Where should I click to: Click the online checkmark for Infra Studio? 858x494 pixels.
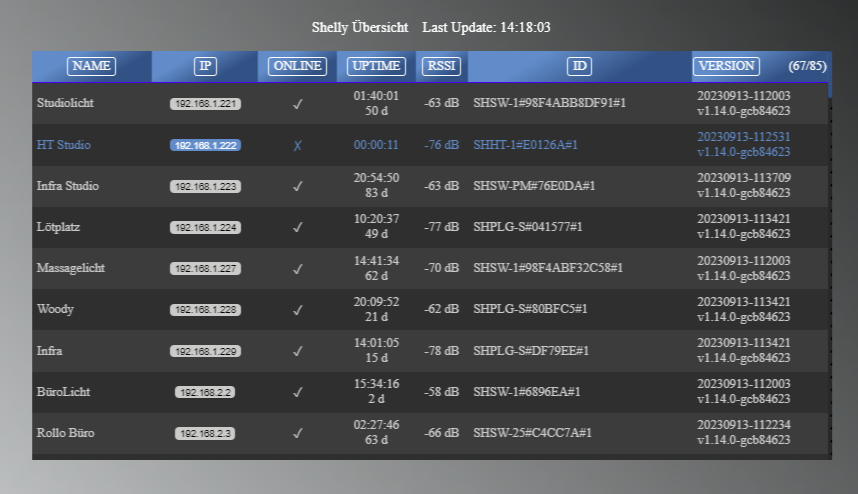point(297,187)
